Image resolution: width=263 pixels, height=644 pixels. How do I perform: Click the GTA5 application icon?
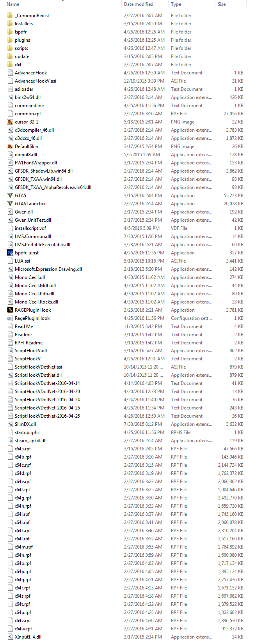coord(10,196)
